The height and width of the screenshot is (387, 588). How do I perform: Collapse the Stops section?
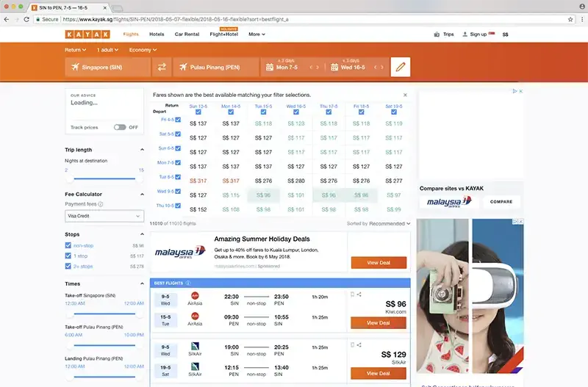[142, 234]
